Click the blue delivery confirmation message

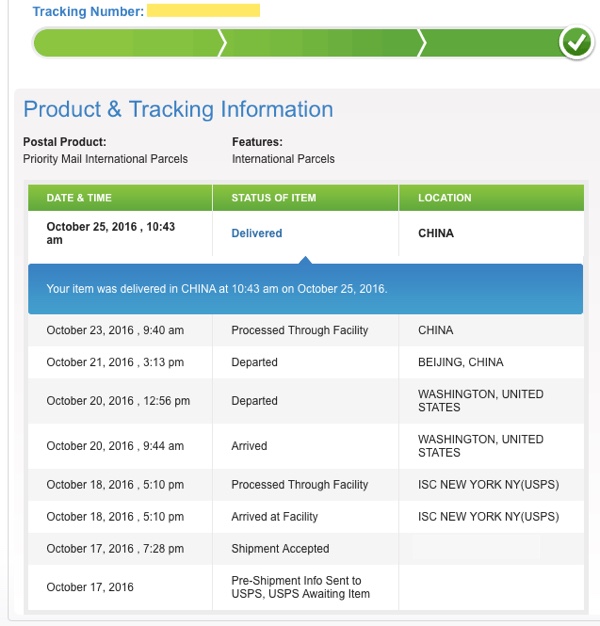[x=217, y=289]
